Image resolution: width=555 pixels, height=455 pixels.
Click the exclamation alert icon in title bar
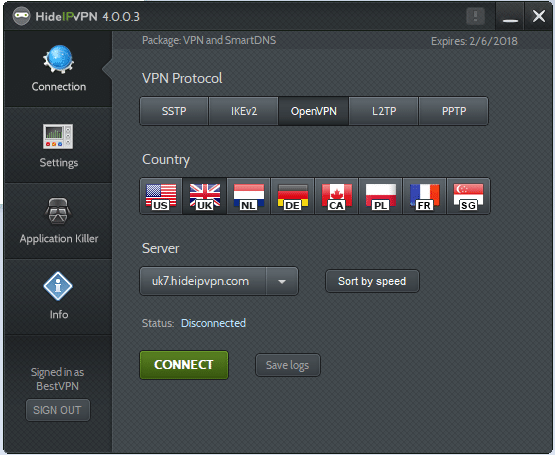pos(475,16)
